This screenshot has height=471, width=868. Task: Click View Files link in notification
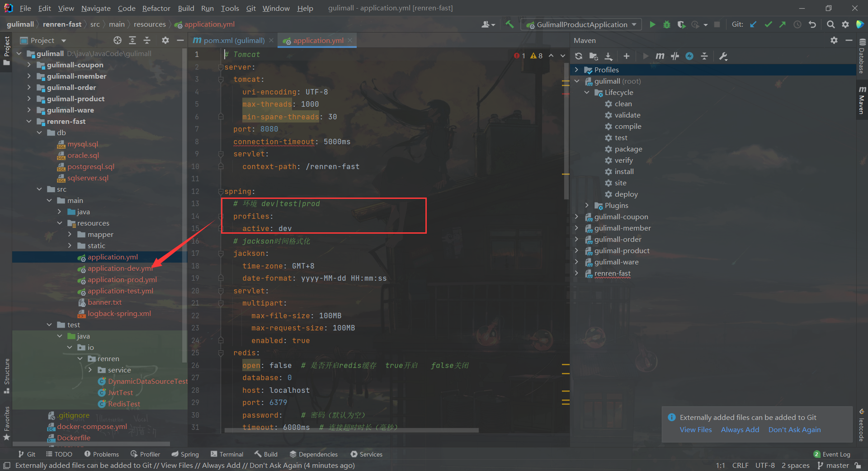coord(695,429)
